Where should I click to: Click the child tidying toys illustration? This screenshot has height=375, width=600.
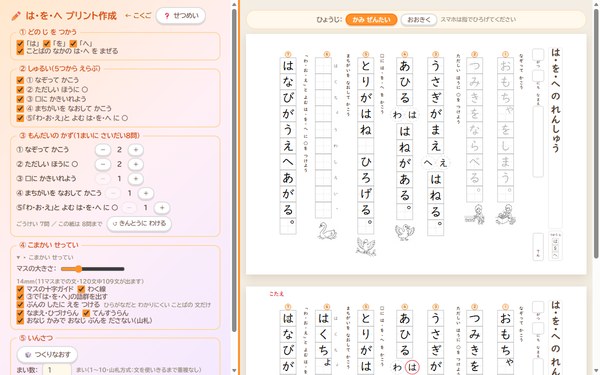click(506, 215)
